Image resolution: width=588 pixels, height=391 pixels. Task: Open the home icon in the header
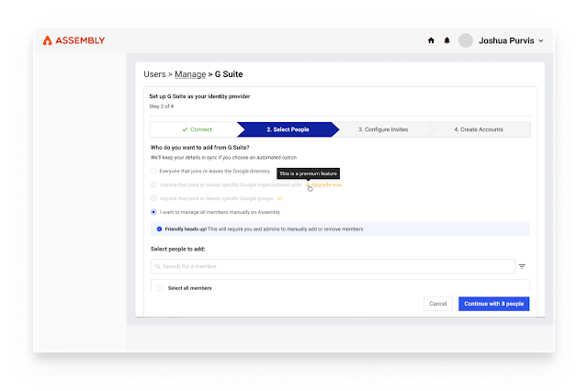[431, 40]
